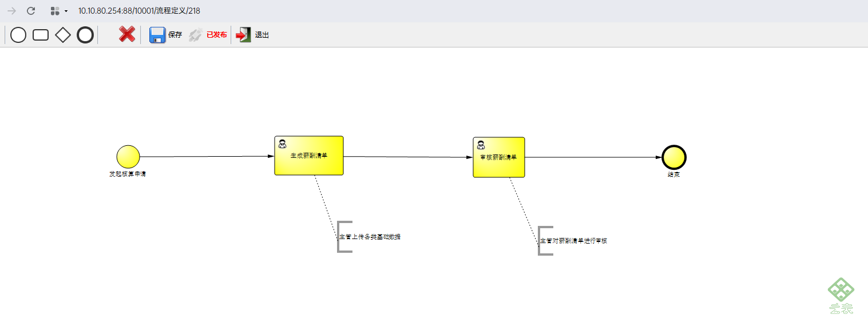
Task: Select the 生成薪酬清单 task node
Action: pos(309,156)
